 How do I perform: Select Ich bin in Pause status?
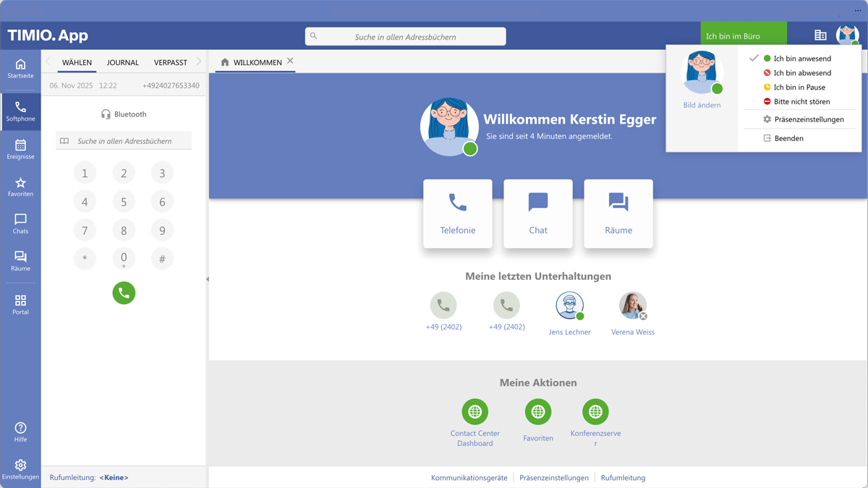tap(799, 87)
